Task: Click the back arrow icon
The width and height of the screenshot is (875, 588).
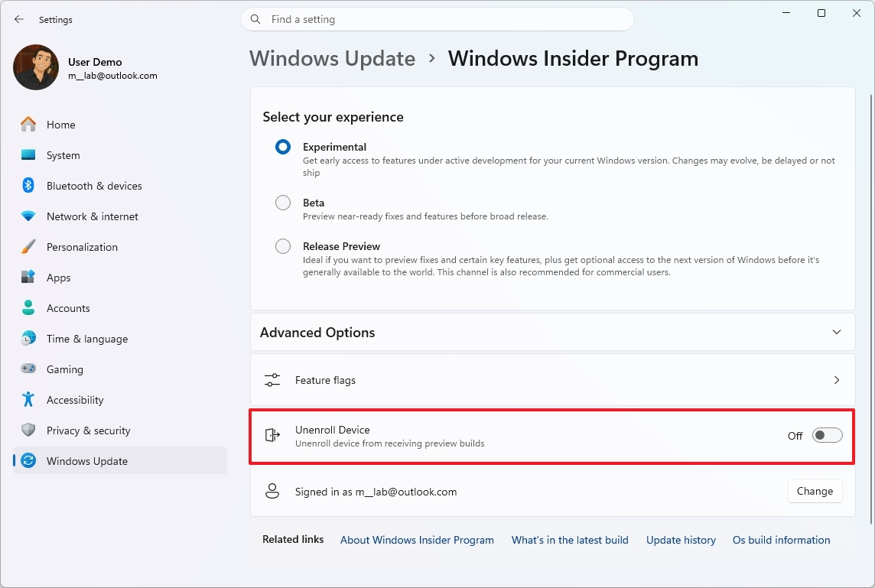Action: (x=19, y=20)
